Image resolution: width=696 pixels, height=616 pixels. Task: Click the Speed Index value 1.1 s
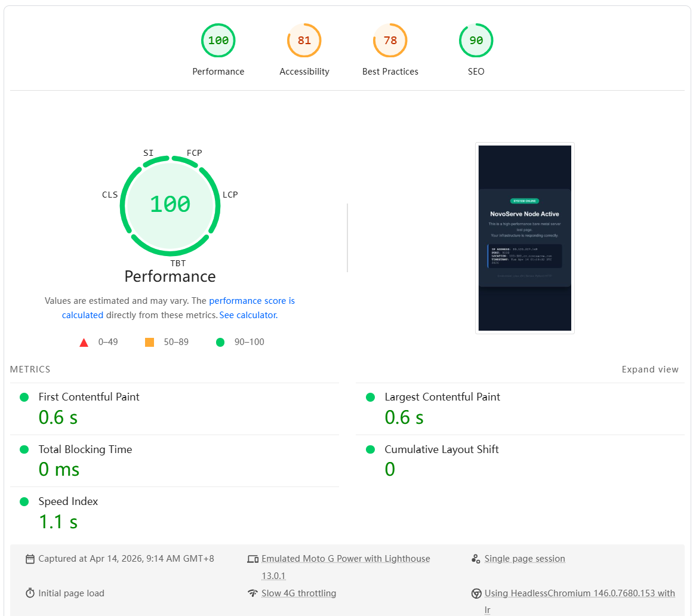click(58, 522)
